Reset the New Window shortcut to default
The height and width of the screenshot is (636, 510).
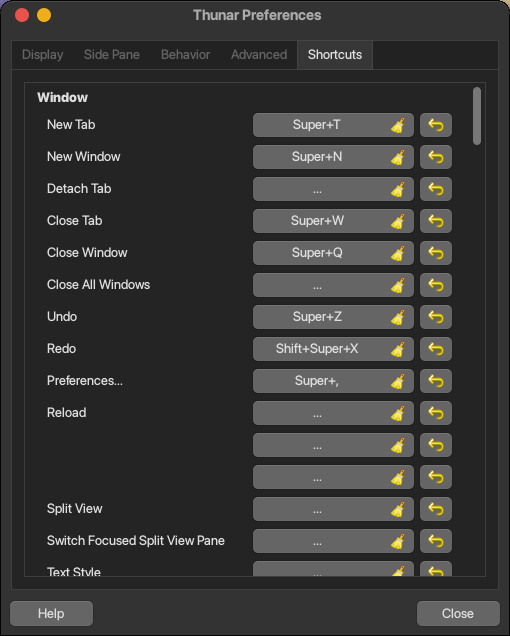tap(436, 157)
